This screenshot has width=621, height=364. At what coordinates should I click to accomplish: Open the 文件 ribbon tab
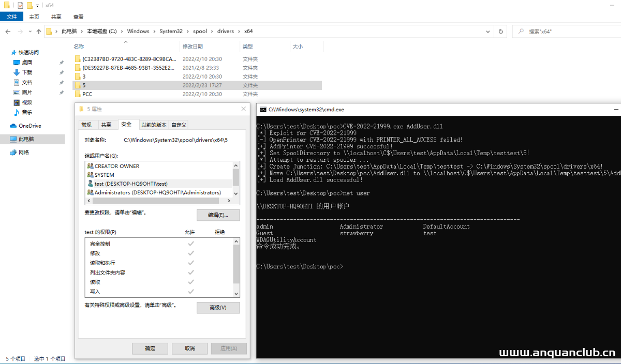click(12, 17)
